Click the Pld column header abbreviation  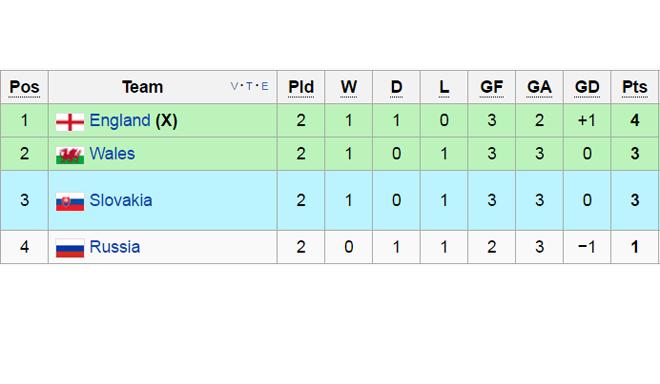[x=301, y=87]
